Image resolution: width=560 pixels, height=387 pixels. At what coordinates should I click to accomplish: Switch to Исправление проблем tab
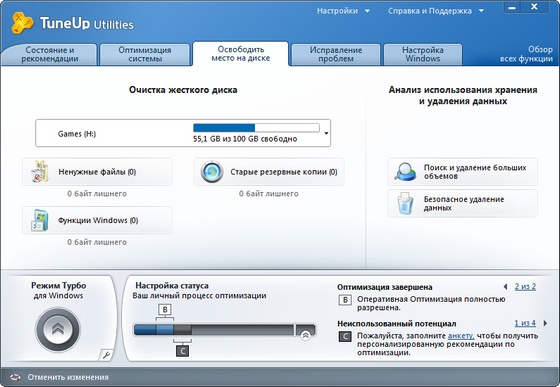tap(336, 54)
